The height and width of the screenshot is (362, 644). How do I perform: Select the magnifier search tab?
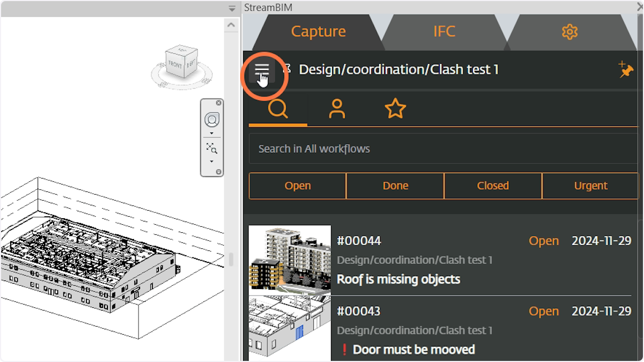pyautogui.click(x=278, y=109)
